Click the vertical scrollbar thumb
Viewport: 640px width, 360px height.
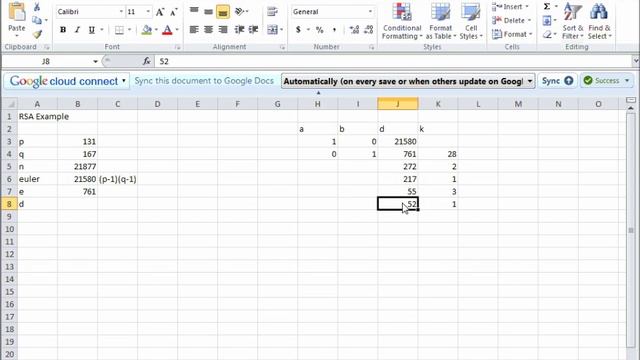click(x=631, y=230)
